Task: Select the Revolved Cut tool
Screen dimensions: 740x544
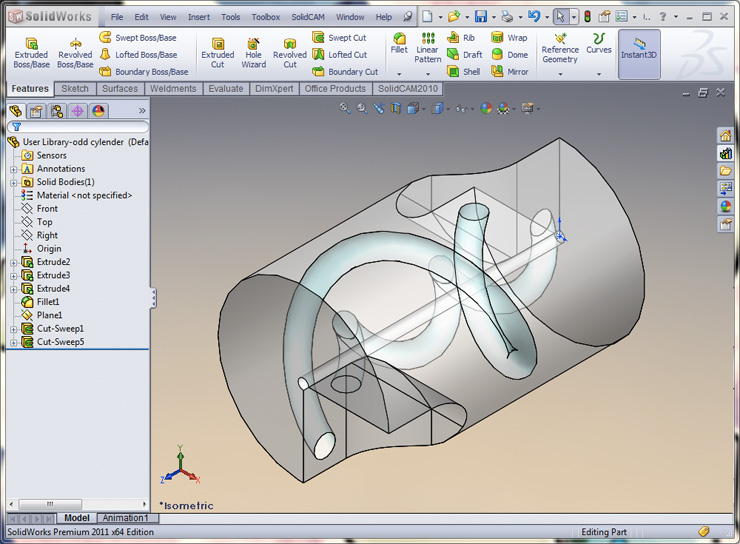Action: [x=290, y=53]
